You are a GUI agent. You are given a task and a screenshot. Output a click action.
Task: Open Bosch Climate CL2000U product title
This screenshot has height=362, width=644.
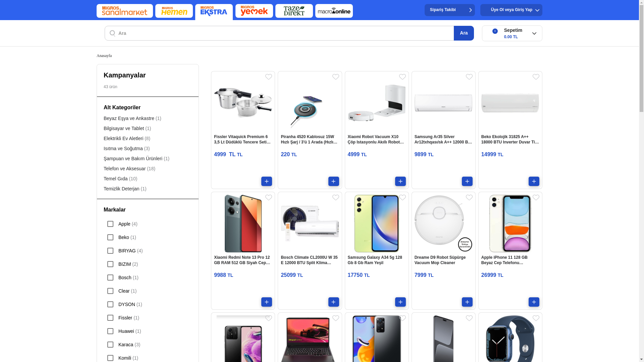[x=309, y=260]
